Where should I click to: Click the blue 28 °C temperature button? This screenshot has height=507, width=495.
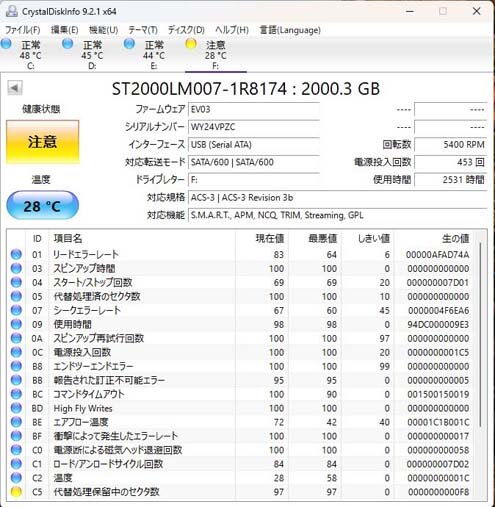coord(43,206)
